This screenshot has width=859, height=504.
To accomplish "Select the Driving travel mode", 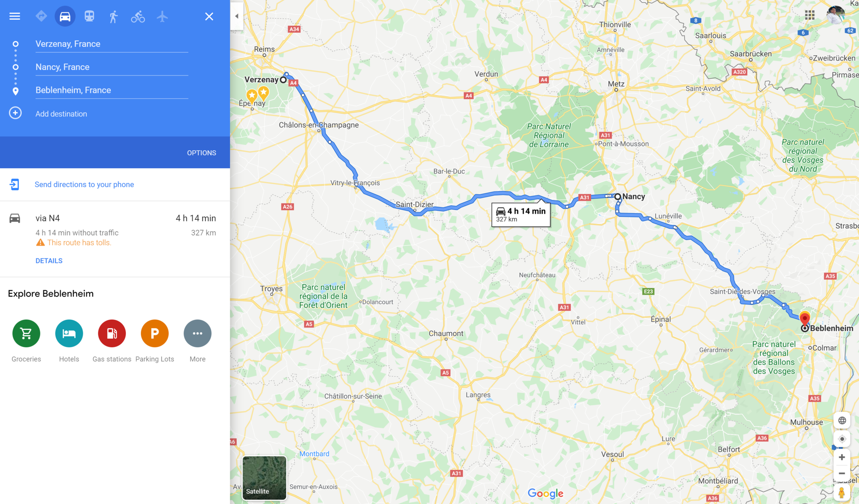I will pos(65,16).
